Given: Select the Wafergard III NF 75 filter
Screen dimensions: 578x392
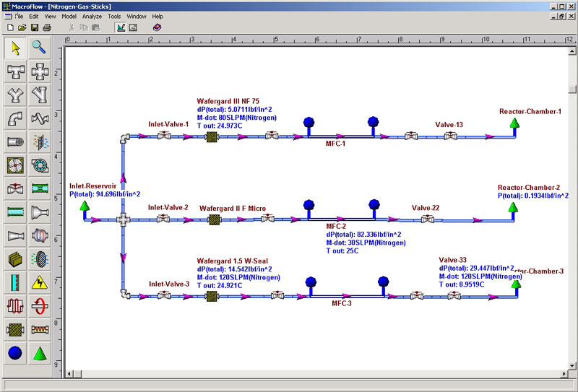Looking at the screenshot, I should (212, 137).
